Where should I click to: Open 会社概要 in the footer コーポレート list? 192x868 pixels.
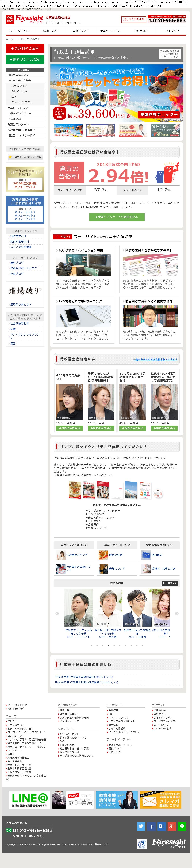113,710
